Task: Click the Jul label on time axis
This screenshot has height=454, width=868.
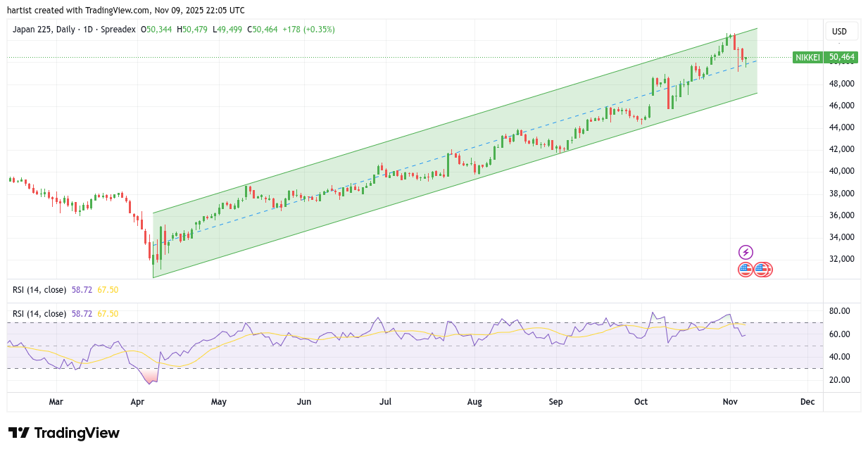Action: (385, 402)
